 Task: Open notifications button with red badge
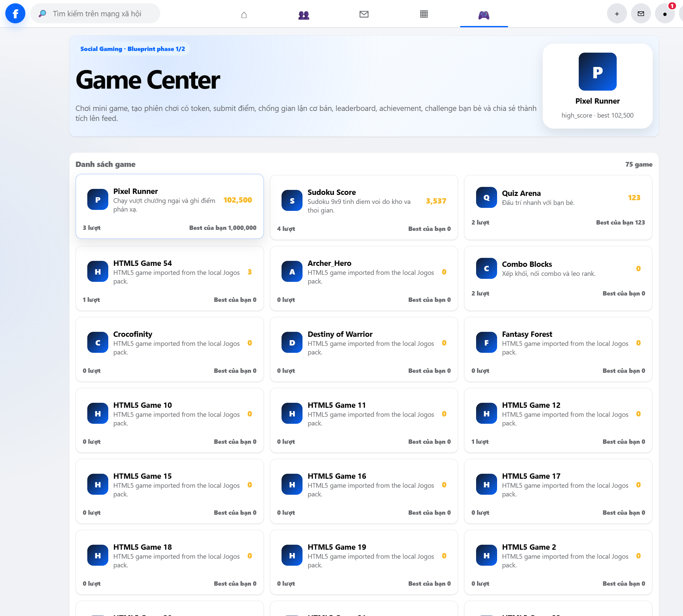665,14
